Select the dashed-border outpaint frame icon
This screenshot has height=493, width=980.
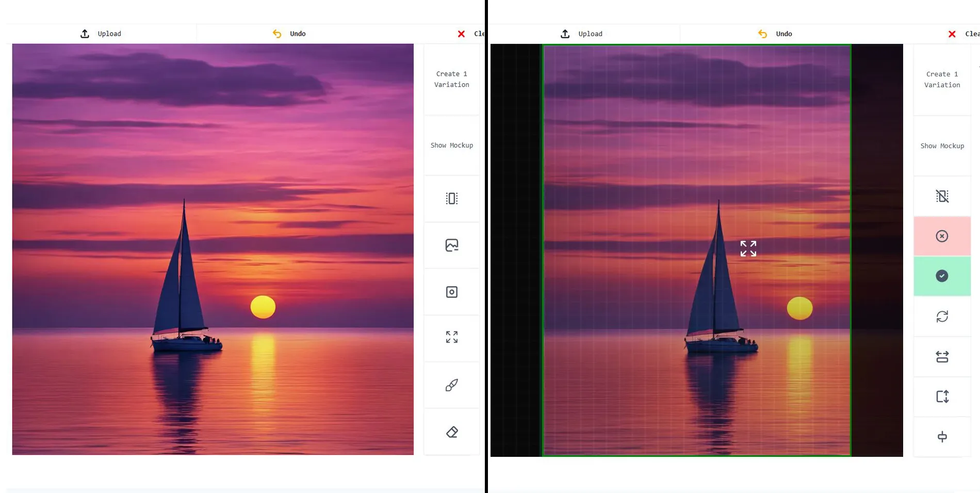[451, 199]
